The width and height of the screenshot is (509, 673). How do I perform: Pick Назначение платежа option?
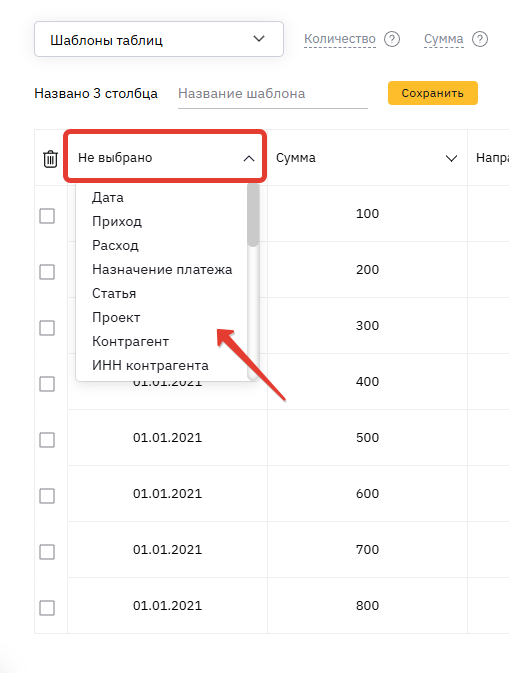(x=162, y=270)
